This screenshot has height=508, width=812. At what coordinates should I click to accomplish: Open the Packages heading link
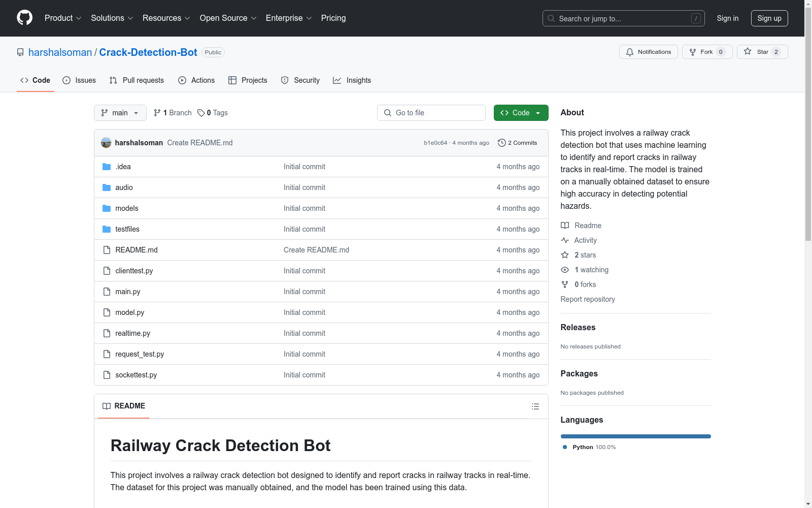tap(579, 373)
